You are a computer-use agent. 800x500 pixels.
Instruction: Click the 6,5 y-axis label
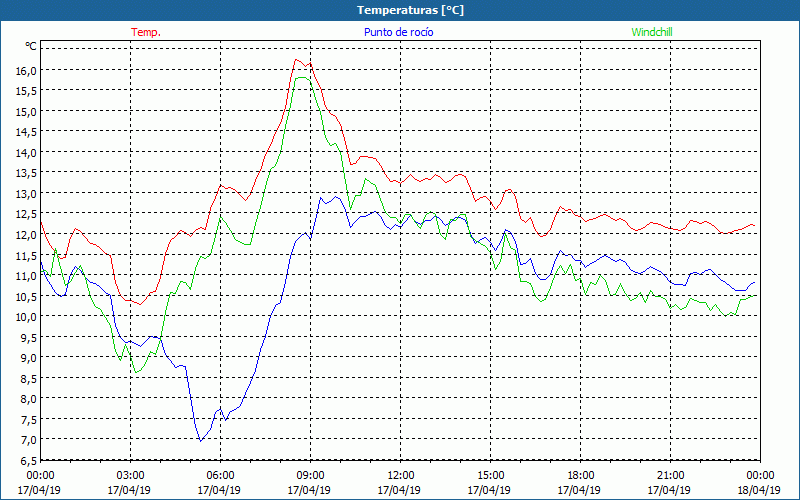pyautogui.click(x=25, y=460)
